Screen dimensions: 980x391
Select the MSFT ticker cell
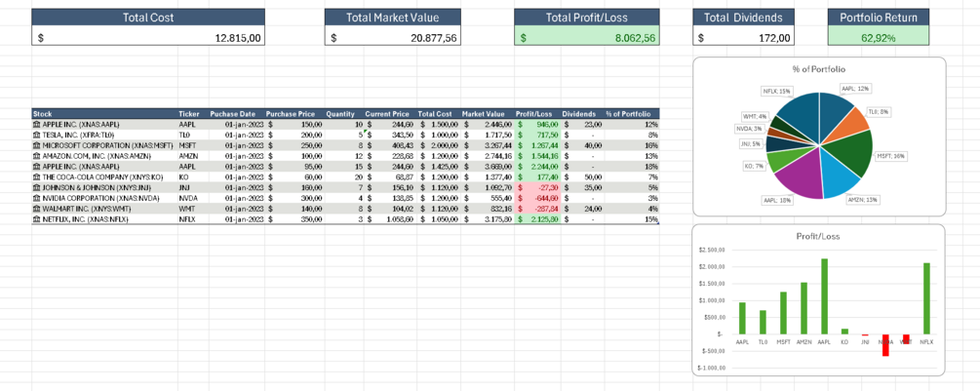(192, 145)
